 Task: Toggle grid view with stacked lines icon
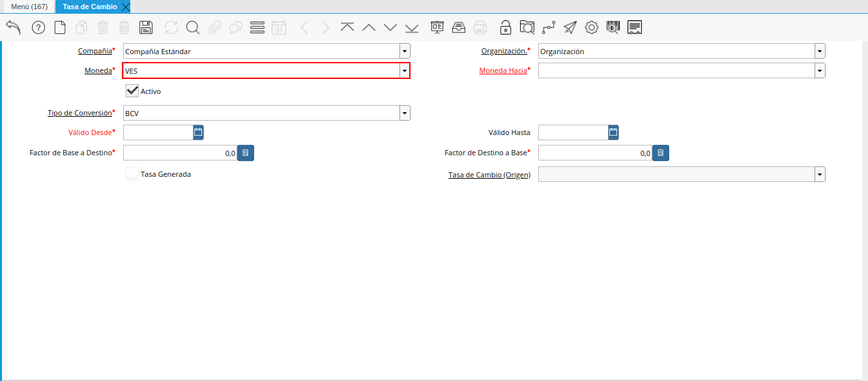click(257, 27)
